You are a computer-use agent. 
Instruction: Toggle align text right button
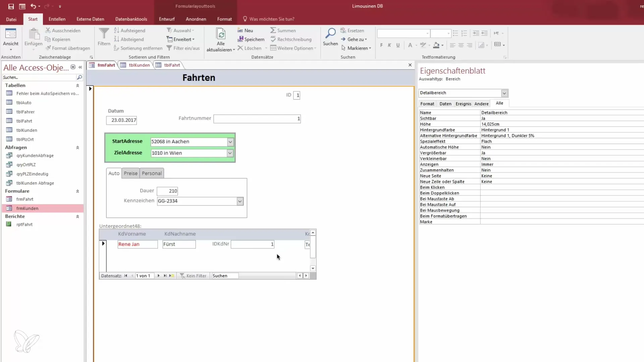click(x=470, y=45)
